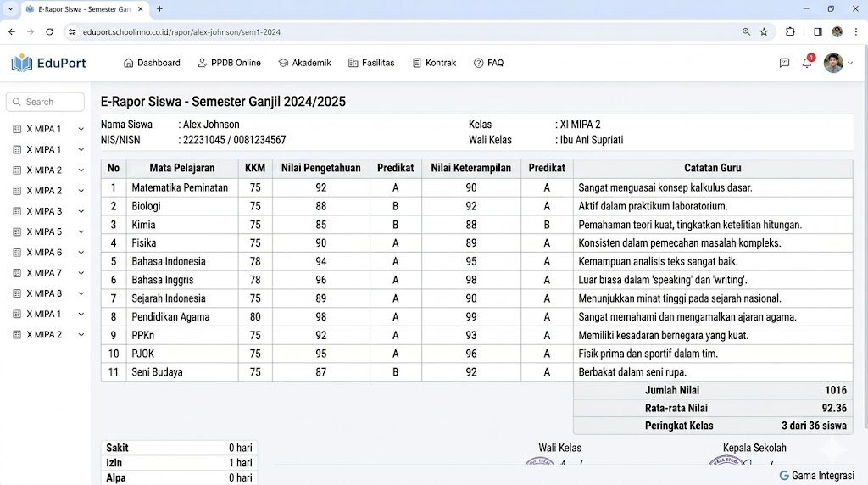Select X MIPA 8 in sidebar

coord(44,293)
